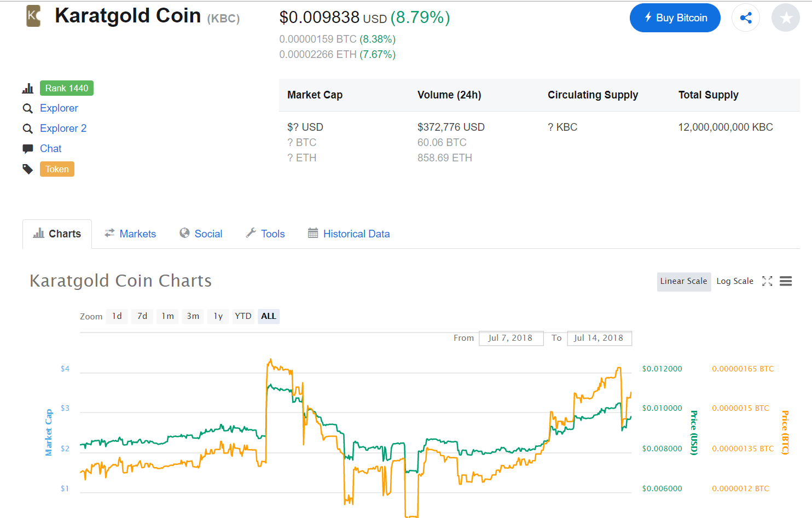Add coin to watchlist with star icon
The width and height of the screenshot is (812, 518).
click(786, 18)
